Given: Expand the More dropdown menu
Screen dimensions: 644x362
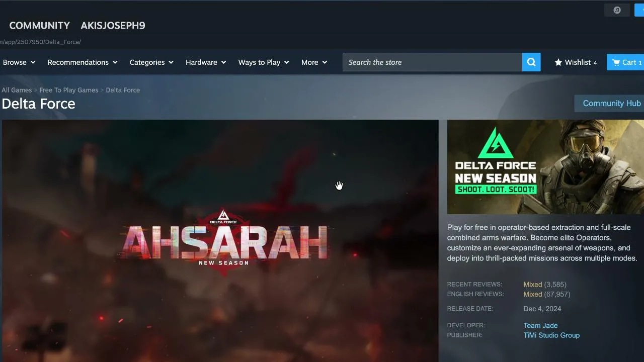Looking at the screenshot, I should (x=314, y=62).
